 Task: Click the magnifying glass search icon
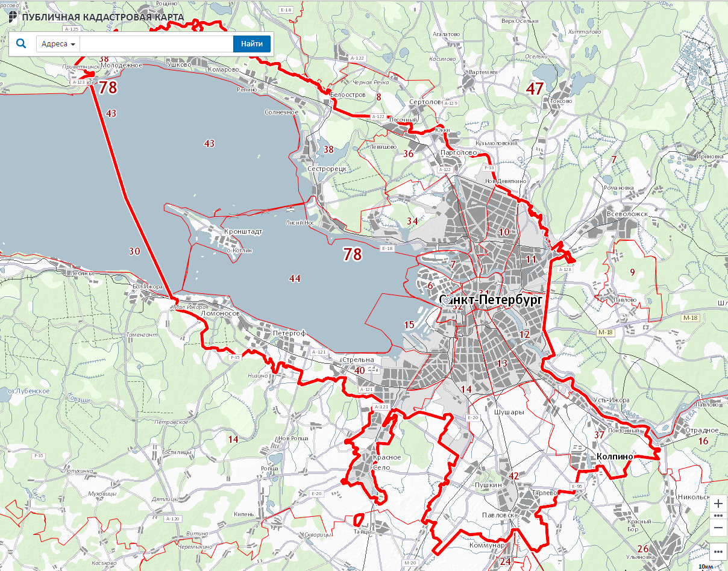pos(21,44)
